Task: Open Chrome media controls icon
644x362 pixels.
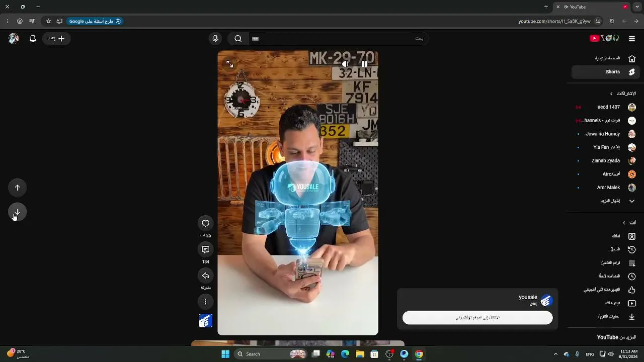Action: 32,21
